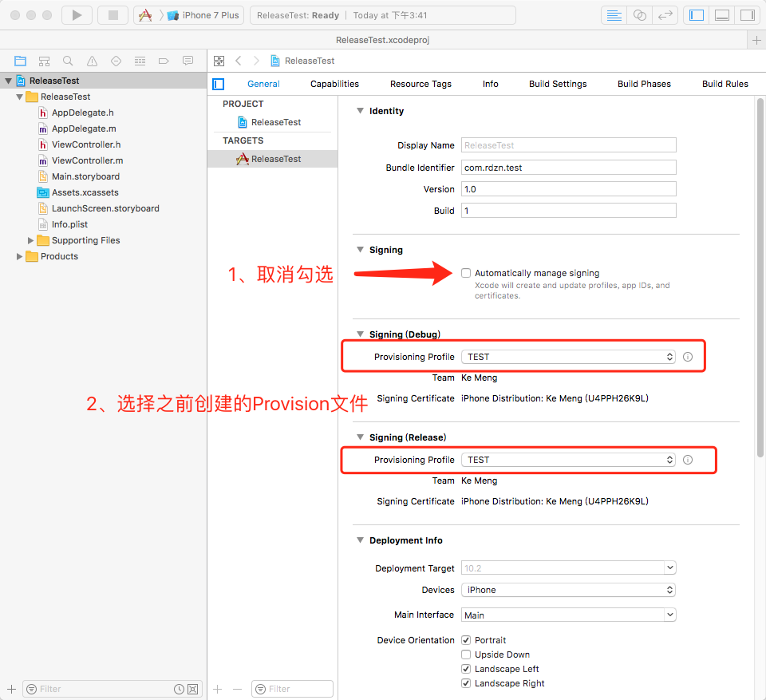The width and height of the screenshot is (766, 700).
Task: Hide the navigator panel
Action: click(x=696, y=15)
